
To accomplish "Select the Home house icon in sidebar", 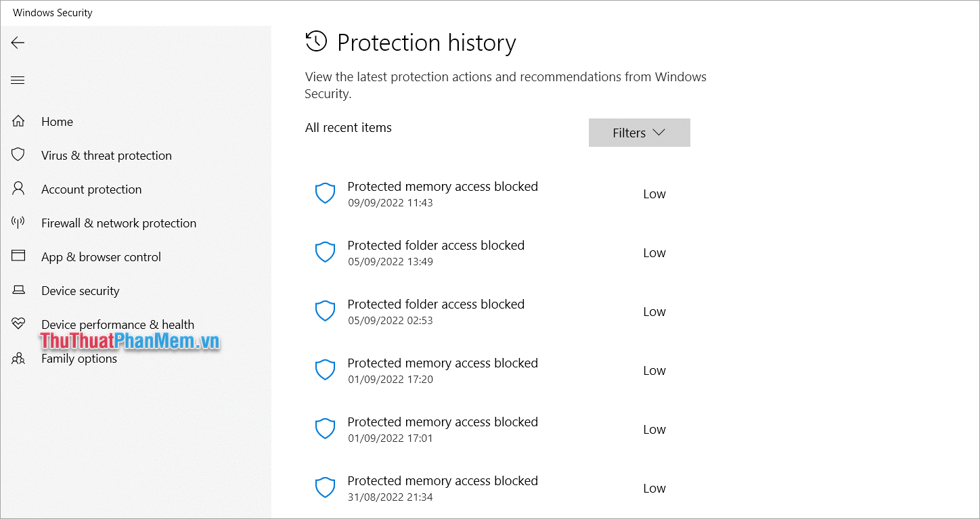I will (18, 120).
